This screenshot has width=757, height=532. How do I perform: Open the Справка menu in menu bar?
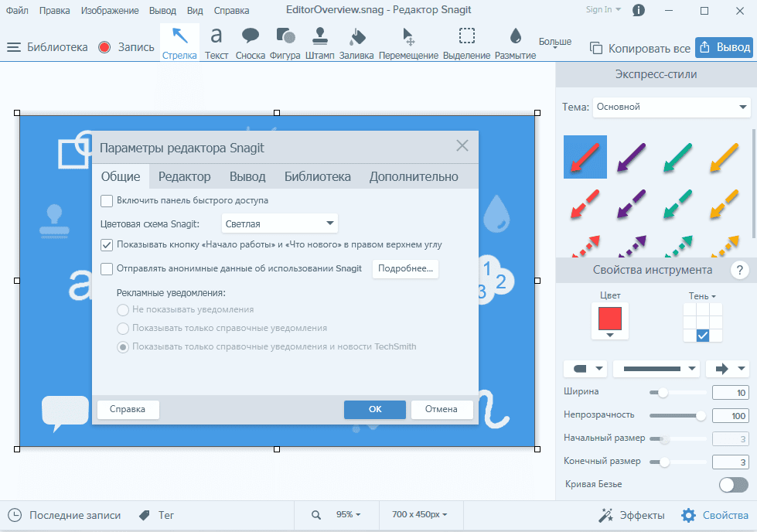[x=231, y=10]
